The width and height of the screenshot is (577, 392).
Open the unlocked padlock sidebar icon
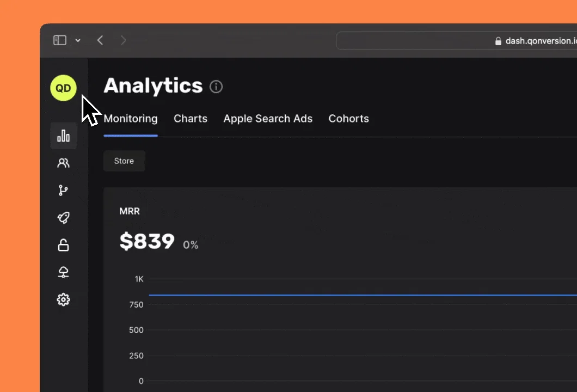63,245
